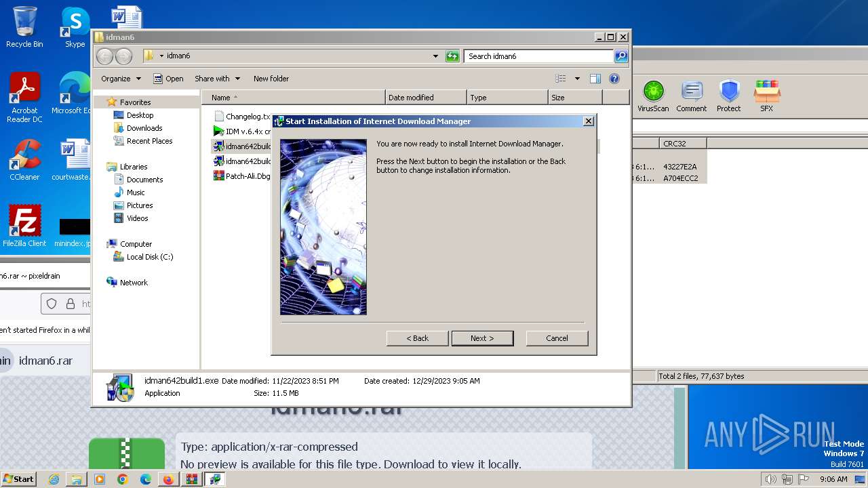Open Desktop under Favorites
The height and width of the screenshot is (488, 868).
(x=140, y=115)
